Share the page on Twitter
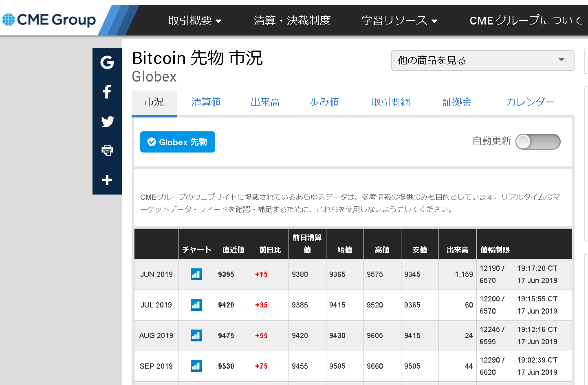 pos(107,121)
